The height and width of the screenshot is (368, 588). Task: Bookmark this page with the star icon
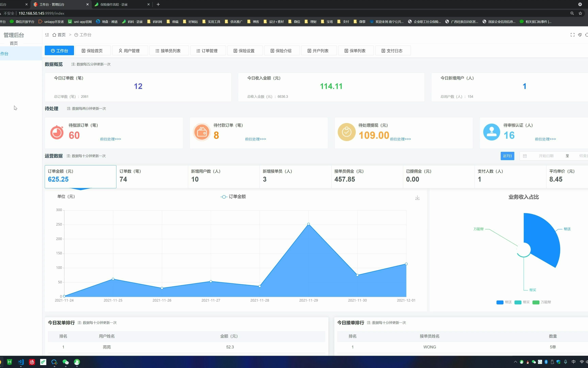tap(580, 13)
